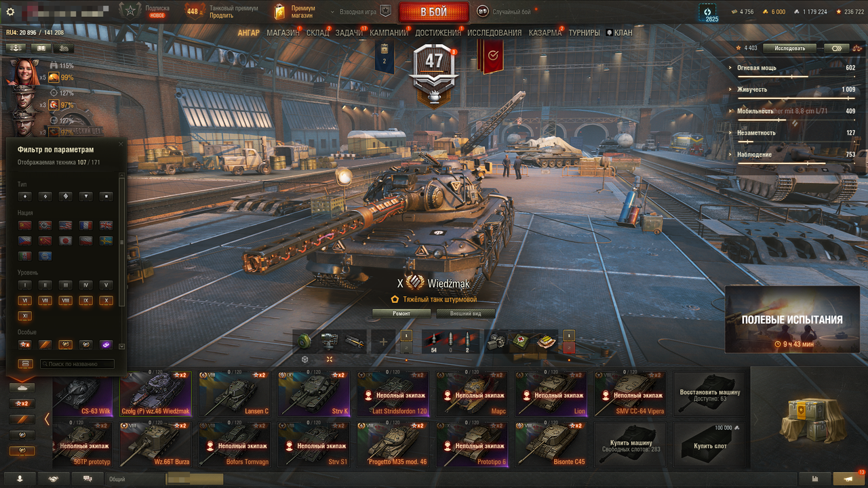Open game settings gear icon
The width and height of the screenshot is (868, 488).
(x=10, y=12)
